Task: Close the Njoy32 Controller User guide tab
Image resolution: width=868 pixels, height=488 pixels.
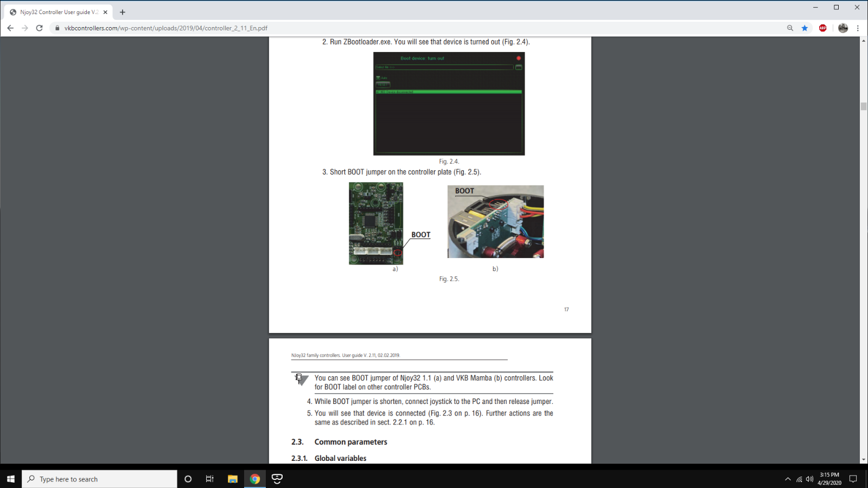Action: pos(105,12)
